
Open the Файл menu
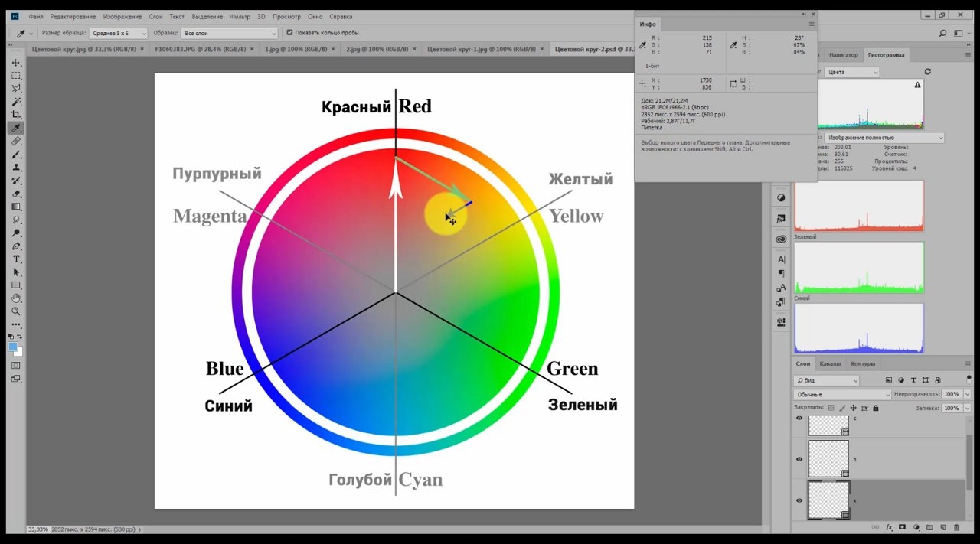tap(36, 16)
